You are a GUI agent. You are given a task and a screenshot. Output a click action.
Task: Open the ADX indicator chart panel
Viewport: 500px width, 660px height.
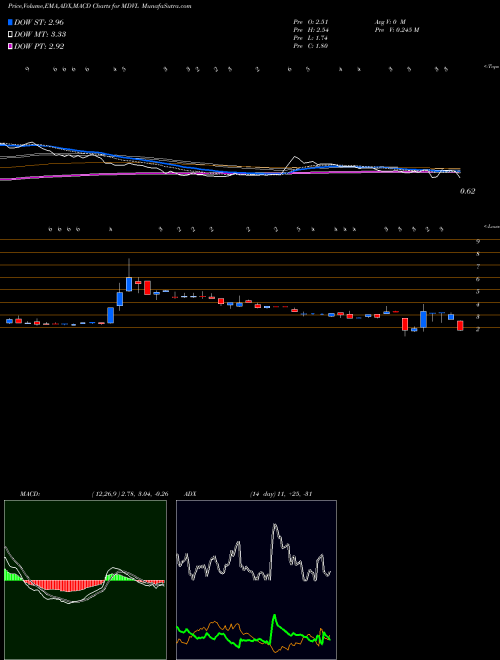256,580
